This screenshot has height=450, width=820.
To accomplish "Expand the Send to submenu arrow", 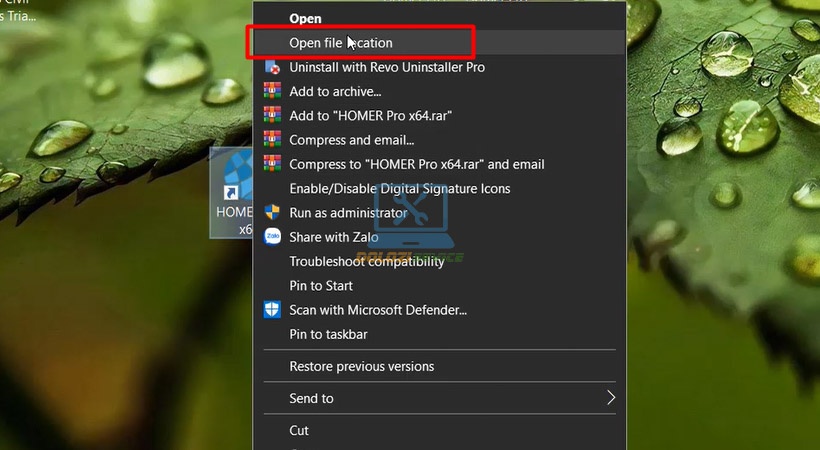I will (610, 398).
